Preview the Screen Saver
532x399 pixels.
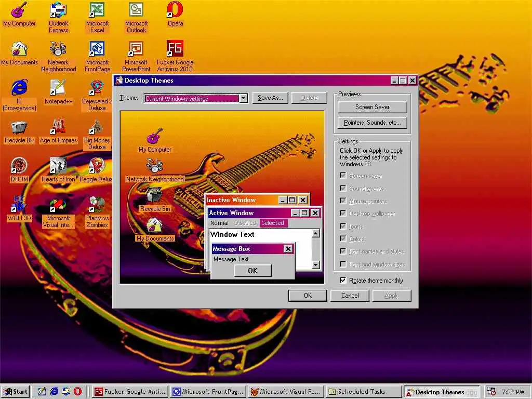372,107
